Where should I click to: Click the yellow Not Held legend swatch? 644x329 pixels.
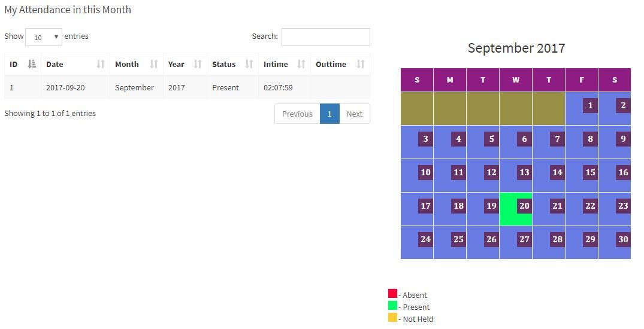392,318
